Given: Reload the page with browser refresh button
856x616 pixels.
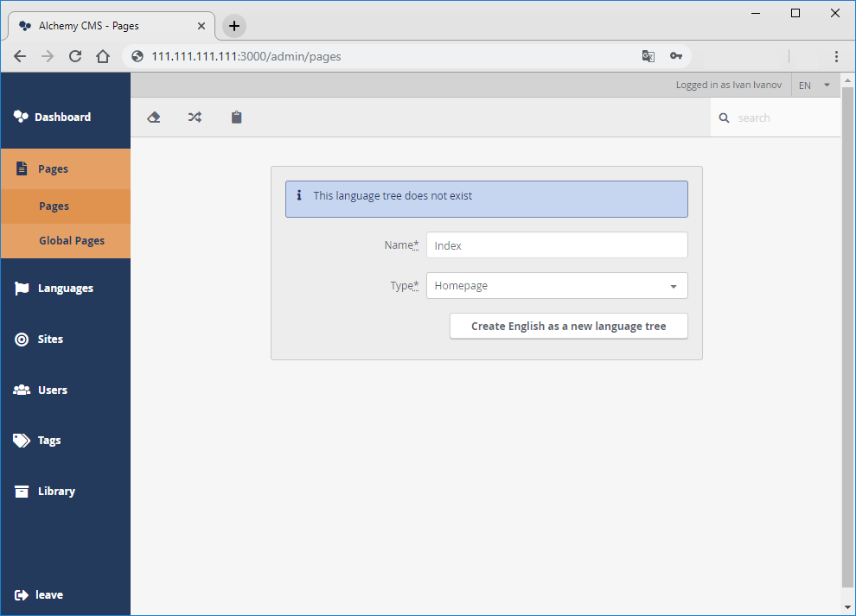Looking at the screenshot, I should click(75, 57).
